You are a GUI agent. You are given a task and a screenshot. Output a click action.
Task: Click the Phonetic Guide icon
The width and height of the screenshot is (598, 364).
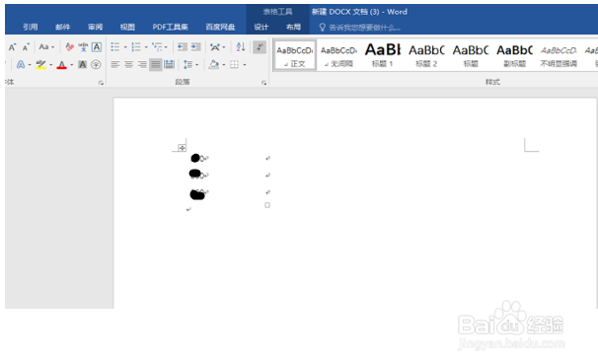(83, 47)
